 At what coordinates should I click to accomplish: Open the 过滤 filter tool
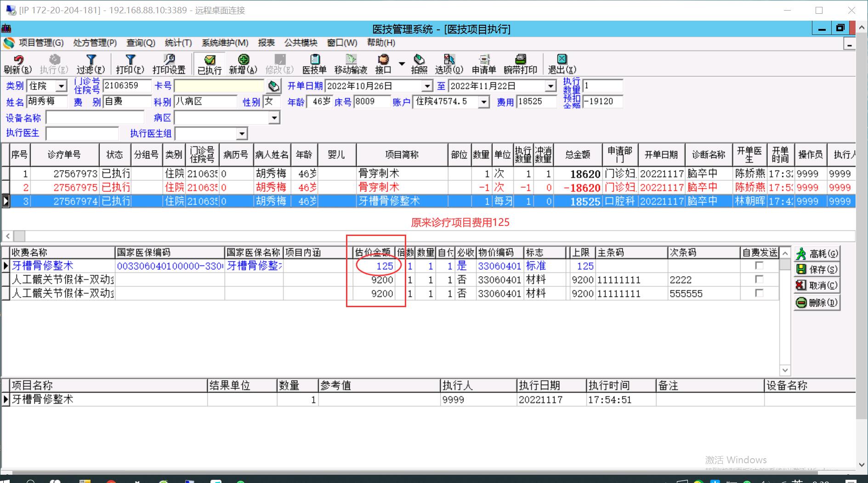pyautogui.click(x=91, y=64)
